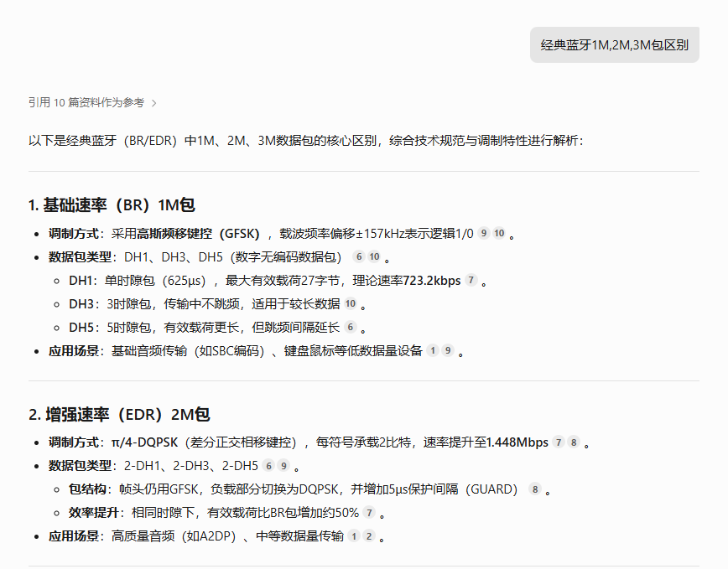Click the text 基础音频传输（如SBC编码）
The height and width of the screenshot is (569, 728).
tap(188, 351)
